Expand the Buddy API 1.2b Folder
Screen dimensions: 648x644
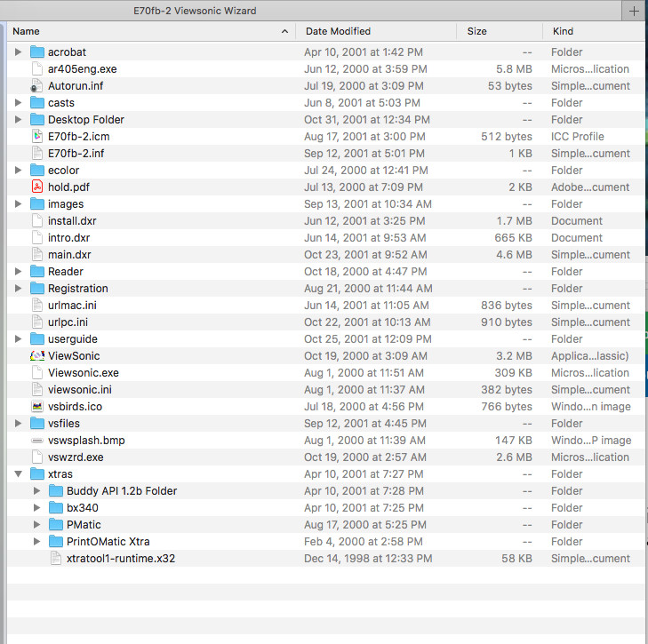tap(36, 490)
